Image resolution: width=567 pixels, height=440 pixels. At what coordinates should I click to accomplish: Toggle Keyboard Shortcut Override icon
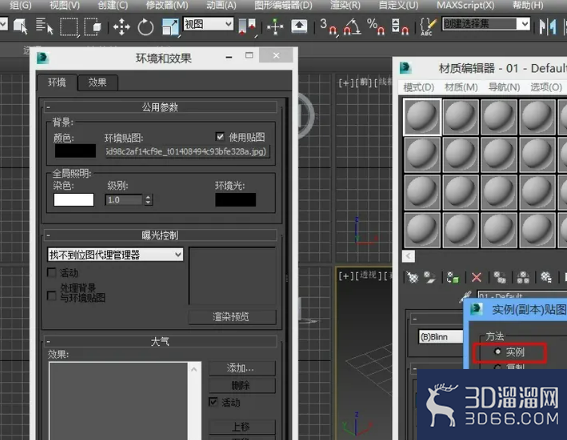coord(299,26)
